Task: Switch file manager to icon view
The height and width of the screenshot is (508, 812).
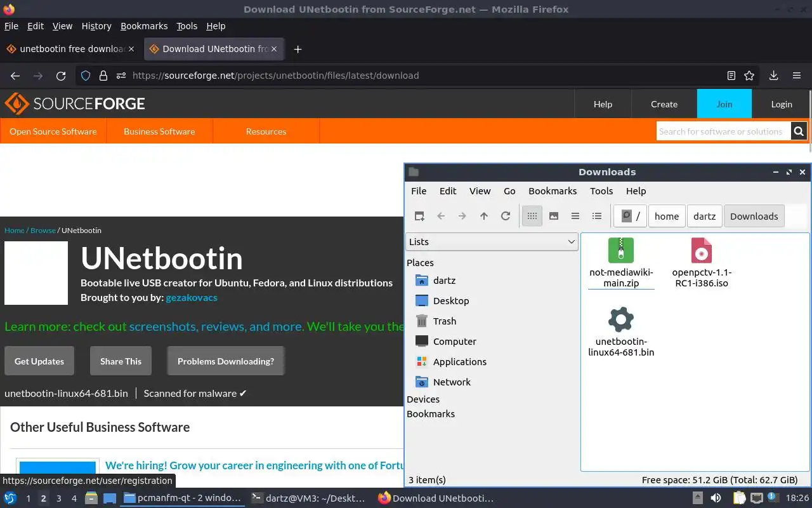Action: click(532, 216)
